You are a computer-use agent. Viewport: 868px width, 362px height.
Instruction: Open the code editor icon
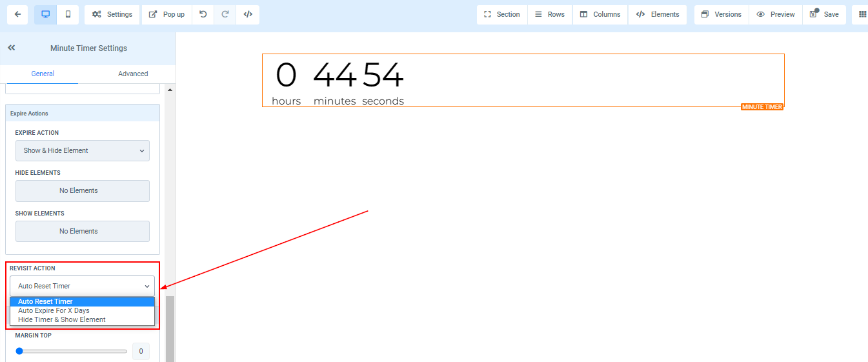(x=248, y=14)
